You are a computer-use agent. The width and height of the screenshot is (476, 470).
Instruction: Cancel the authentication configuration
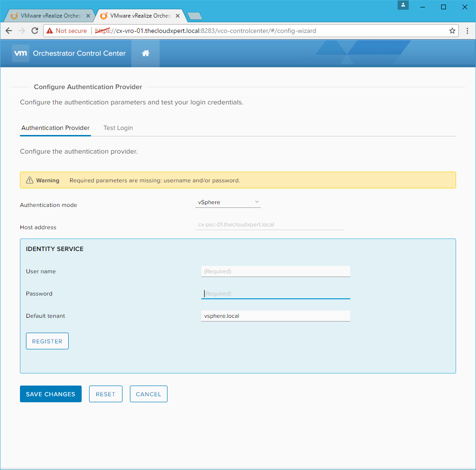pos(148,394)
